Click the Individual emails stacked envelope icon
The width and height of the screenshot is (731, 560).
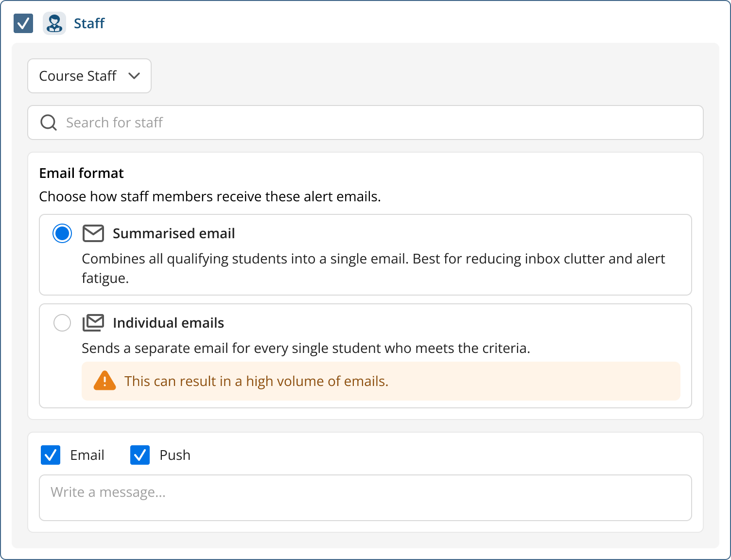coord(93,323)
